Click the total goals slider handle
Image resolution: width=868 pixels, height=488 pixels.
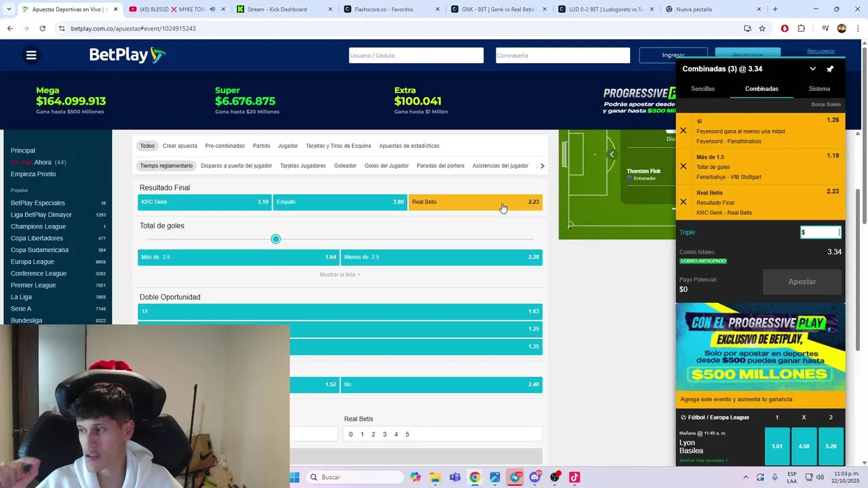tap(275, 239)
